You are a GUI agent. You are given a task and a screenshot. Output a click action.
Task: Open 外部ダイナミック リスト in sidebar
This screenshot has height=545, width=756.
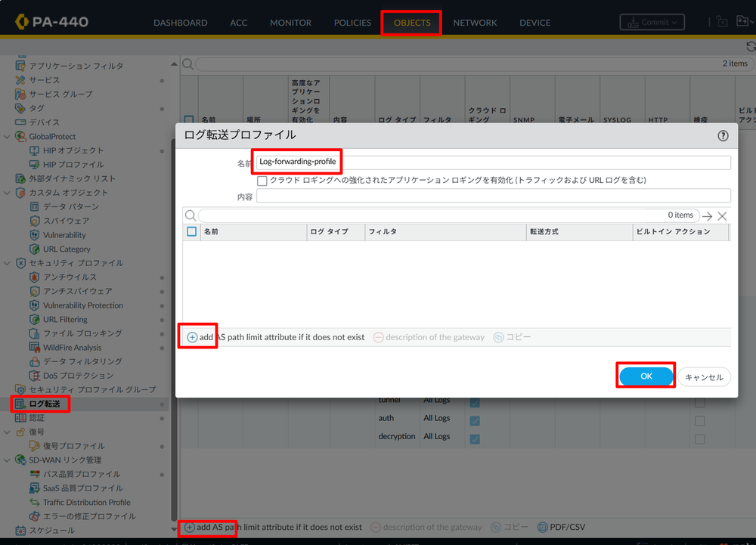(x=73, y=178)
